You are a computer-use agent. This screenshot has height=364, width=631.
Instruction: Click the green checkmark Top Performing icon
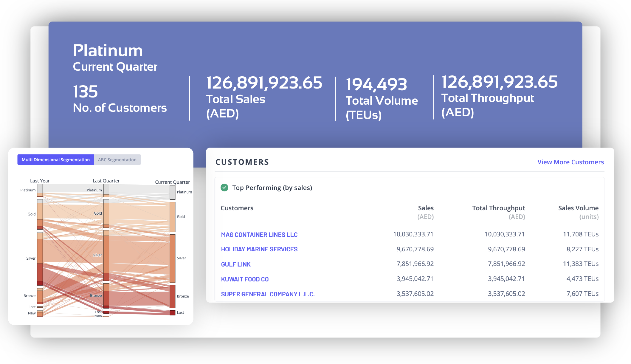point(224,188)
